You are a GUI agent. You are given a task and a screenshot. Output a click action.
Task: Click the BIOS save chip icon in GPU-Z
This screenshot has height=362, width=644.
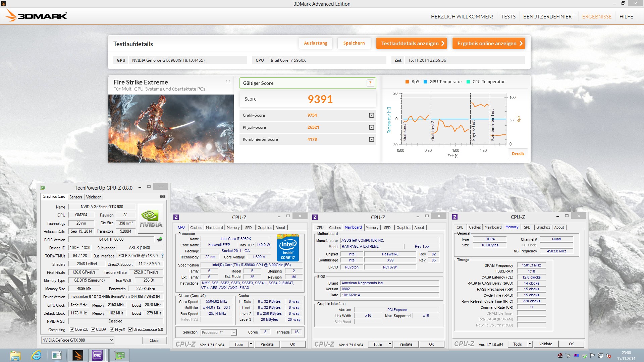point(160,239)
